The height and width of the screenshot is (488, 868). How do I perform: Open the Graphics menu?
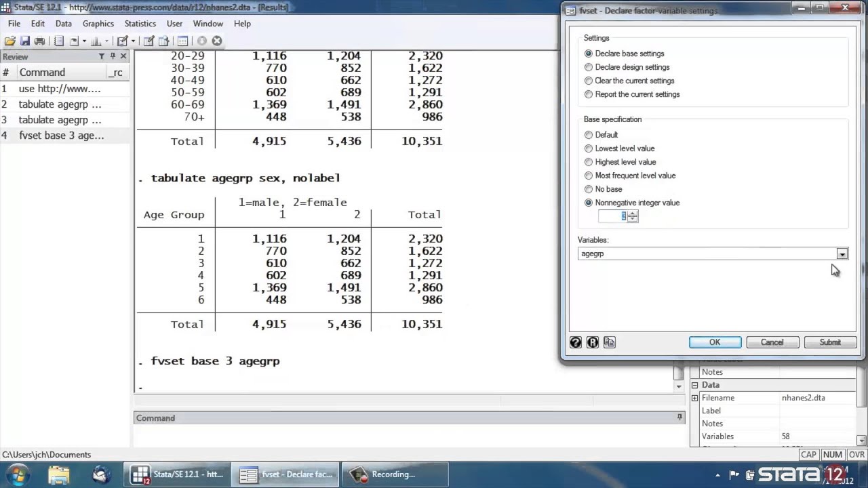click(98, 24)
